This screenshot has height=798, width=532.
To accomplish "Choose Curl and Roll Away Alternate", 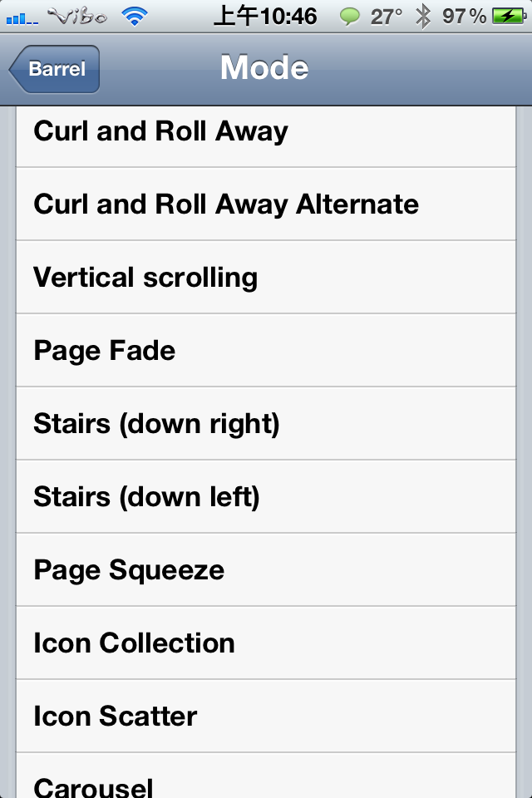I will (266, 204).
